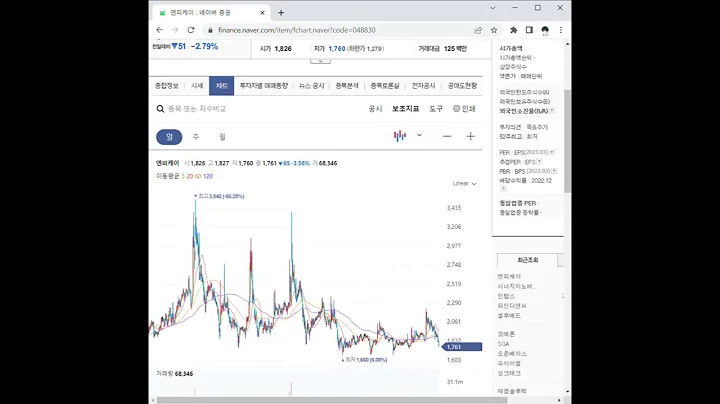
Task: Open the Chrome extensions puzzle icon
Action: tap(513, 30)
